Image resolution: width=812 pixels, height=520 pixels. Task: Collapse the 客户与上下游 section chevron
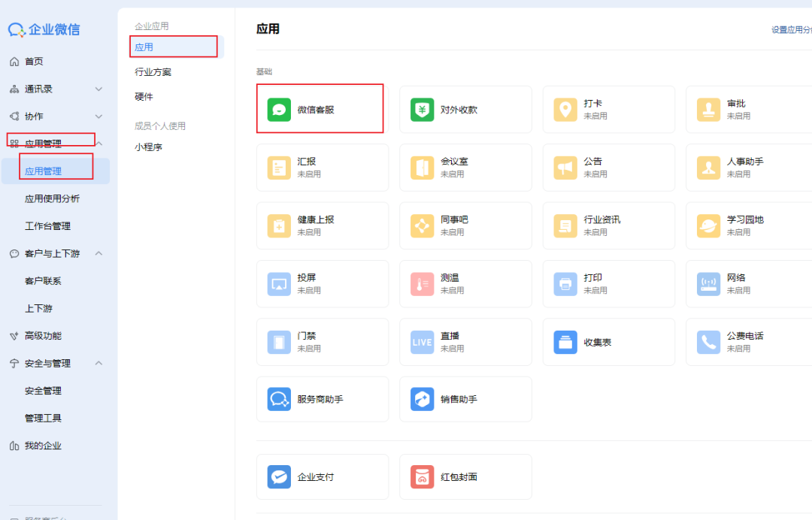pyautogui.click(x=98, y=254)
